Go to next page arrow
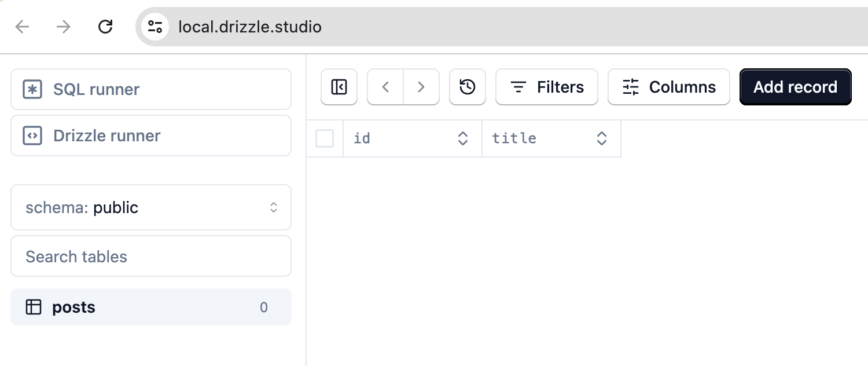Screen dimensions: 868x366 point(421,87)
